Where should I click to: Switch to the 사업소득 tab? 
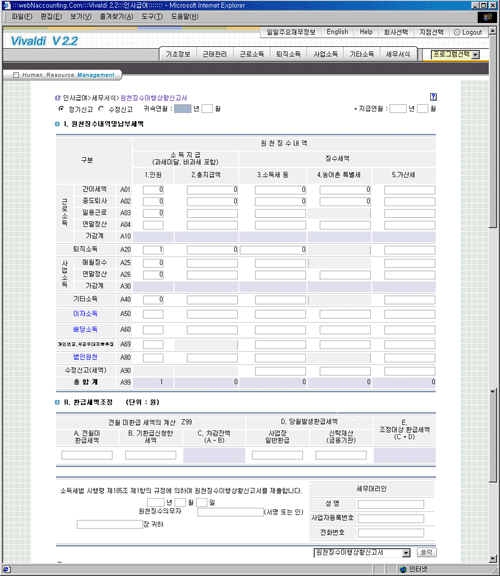coord(325,54)
